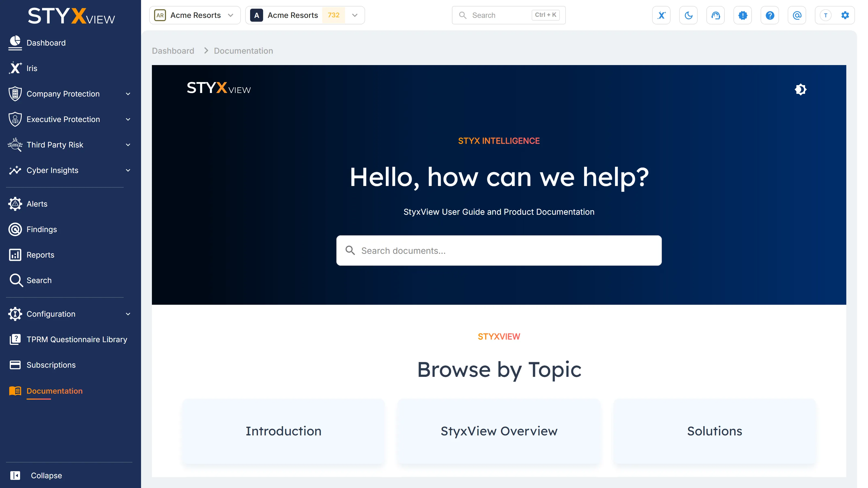Viewport: 868px width, 488px height.
Task: Click the top bar Search field
Action: (509, 15)
